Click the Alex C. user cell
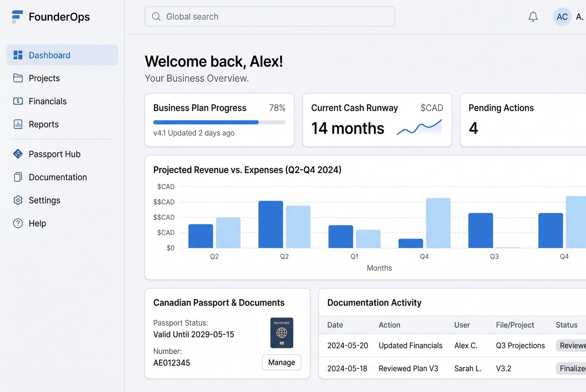Viewport: 586px width, 392px height. (x=466, y=345)
